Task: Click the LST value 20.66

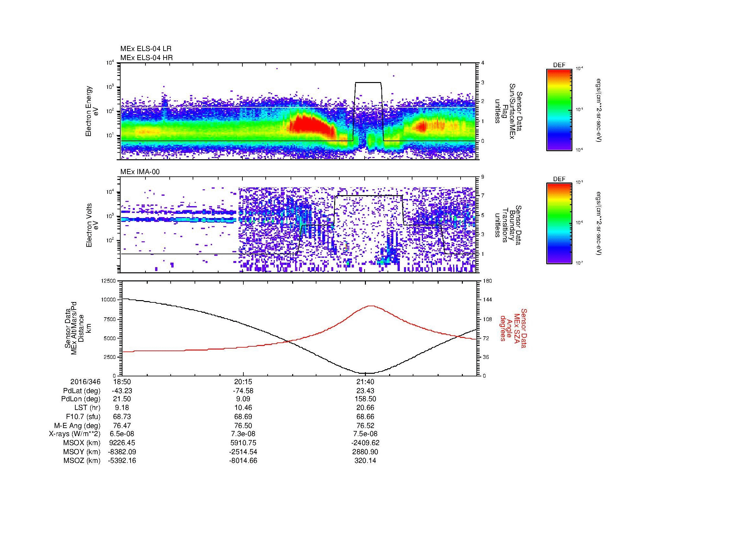Action: point(366,408)
